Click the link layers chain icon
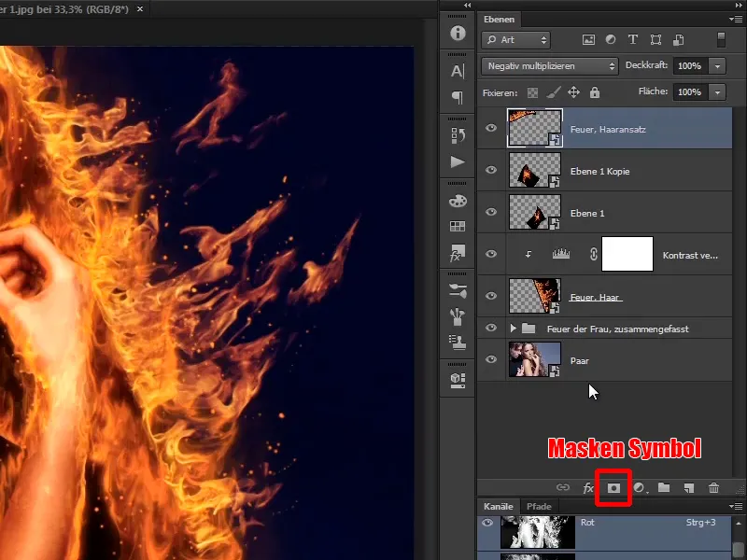This screenshot has height=560, width=747. pos(563,487)
